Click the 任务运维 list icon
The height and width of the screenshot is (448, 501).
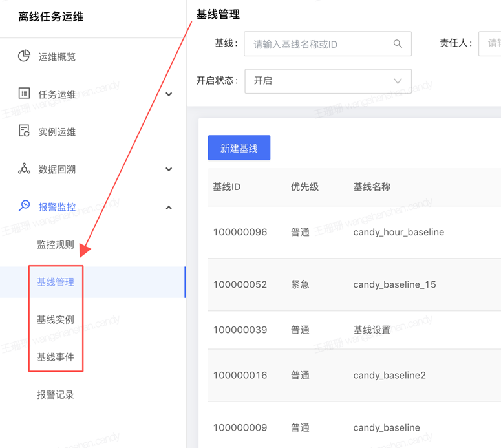point(24,94)
